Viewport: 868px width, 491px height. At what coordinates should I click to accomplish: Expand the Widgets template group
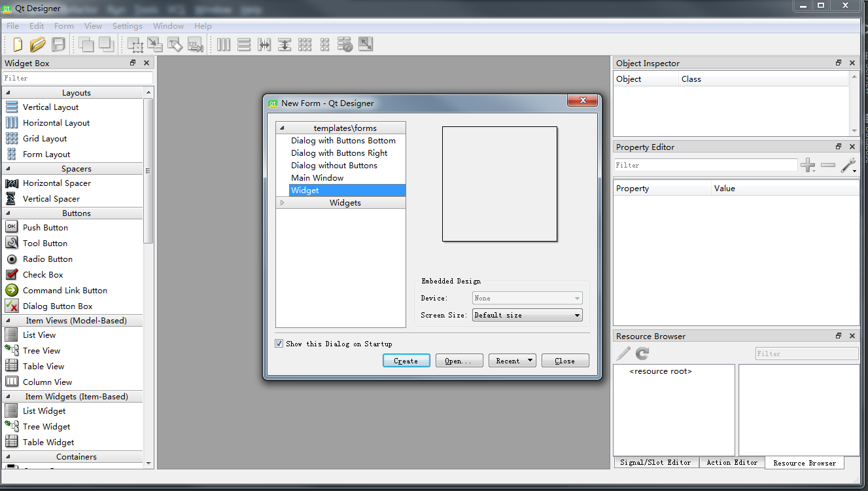[282, 203]
